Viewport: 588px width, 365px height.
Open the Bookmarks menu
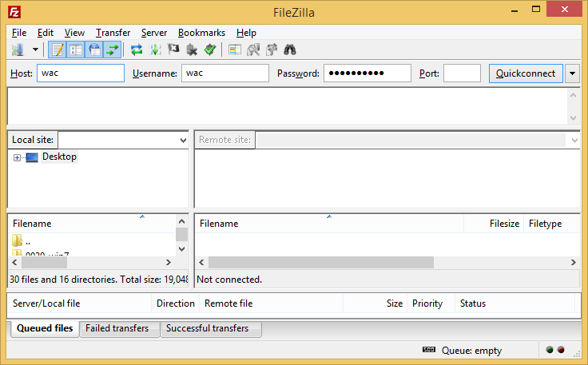202,33
